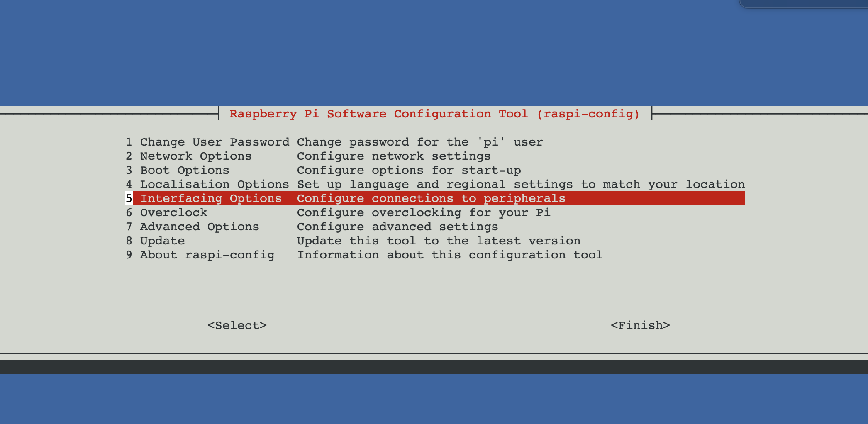Click 'Configure overclocking for your Pi' text
This screenshot has width=868, height=424.
(x=424, y=213)
